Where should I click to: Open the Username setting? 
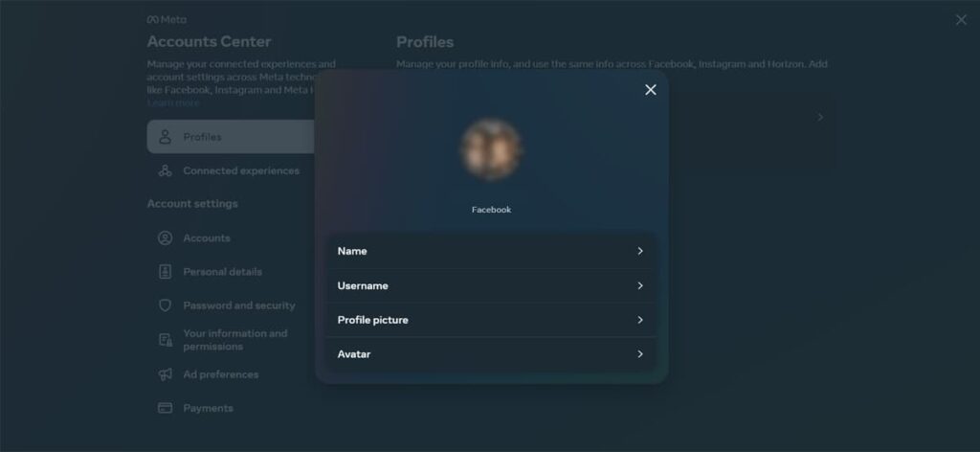491,285
